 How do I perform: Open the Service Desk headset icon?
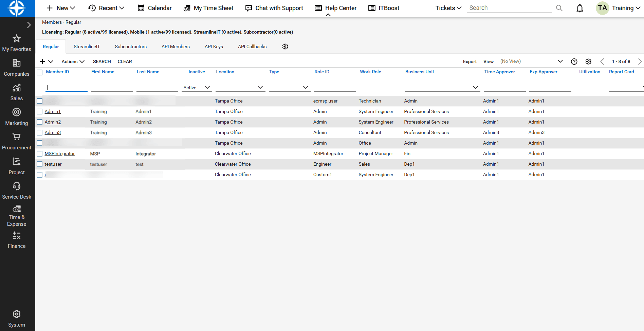(x=16, y=186)
